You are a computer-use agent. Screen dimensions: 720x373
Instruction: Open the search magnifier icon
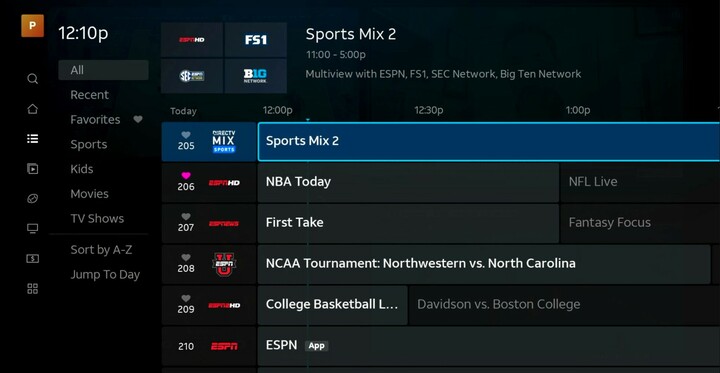pyautogui.click(x=32, y=79)
